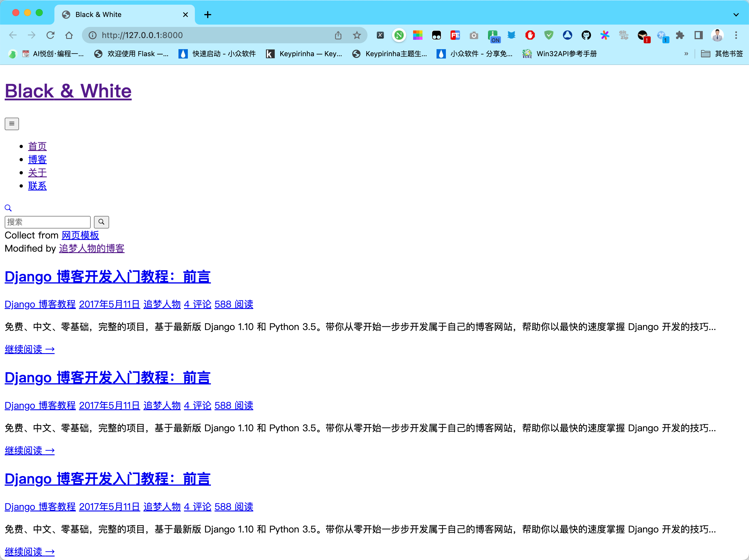Open the 小众软件 - 分享免... bookmark
The width and height of the screenshot is (749, 560).
475,54
